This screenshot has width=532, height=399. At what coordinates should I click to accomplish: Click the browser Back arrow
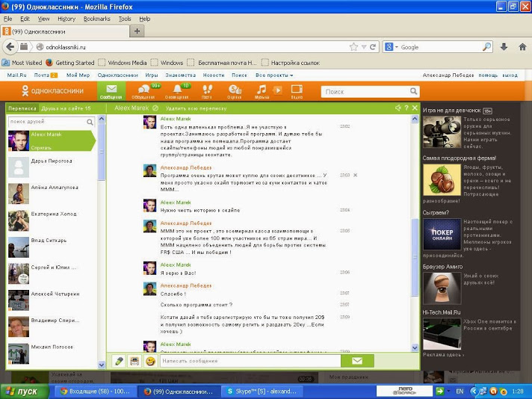(x=10, y=47)
